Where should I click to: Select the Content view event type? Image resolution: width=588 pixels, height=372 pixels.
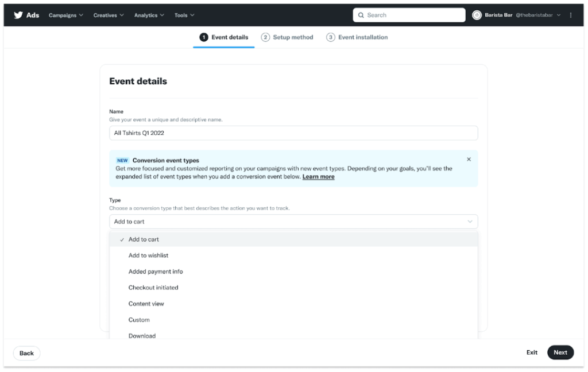click(x=146, y=304)
